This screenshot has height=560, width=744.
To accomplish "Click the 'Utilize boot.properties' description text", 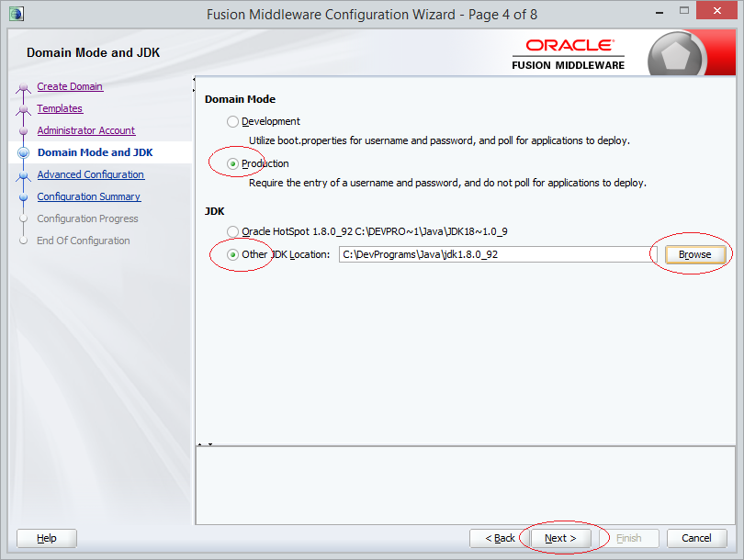I will click(439, 140).
